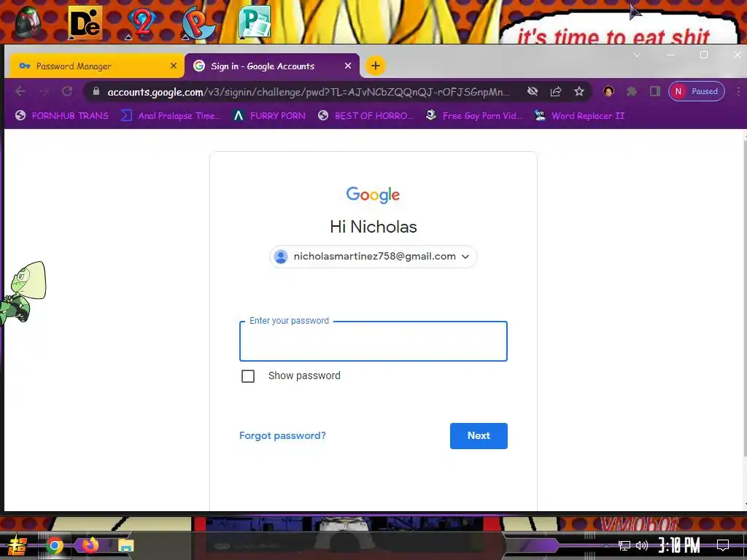Click the Forgot password? link

(x=282, y=436)
